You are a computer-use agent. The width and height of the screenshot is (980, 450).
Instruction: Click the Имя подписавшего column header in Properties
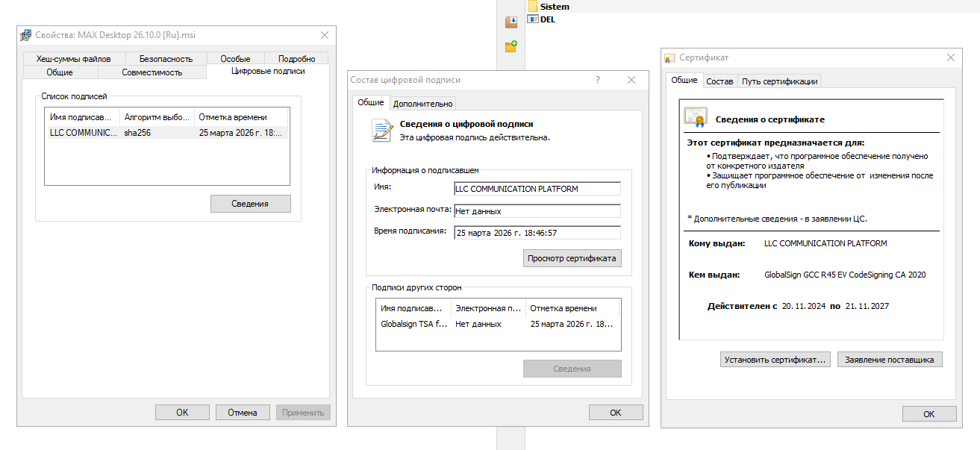tap(83, 117)
